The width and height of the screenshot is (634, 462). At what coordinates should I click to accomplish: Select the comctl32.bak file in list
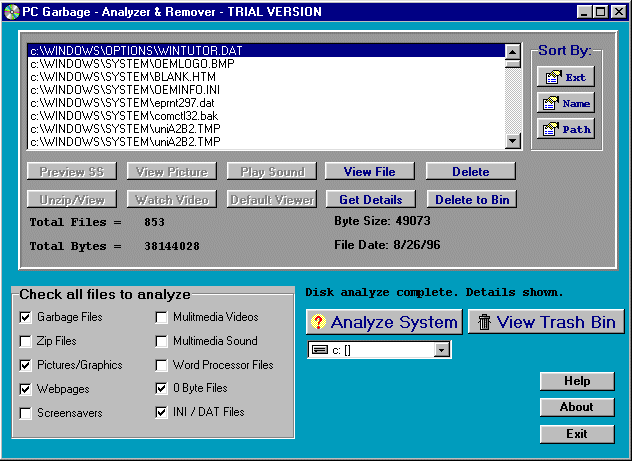pos(266,116)
